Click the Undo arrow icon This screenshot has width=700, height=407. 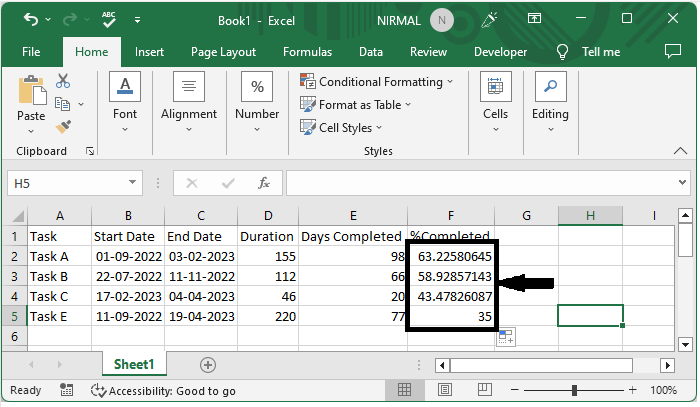(31, 19)
